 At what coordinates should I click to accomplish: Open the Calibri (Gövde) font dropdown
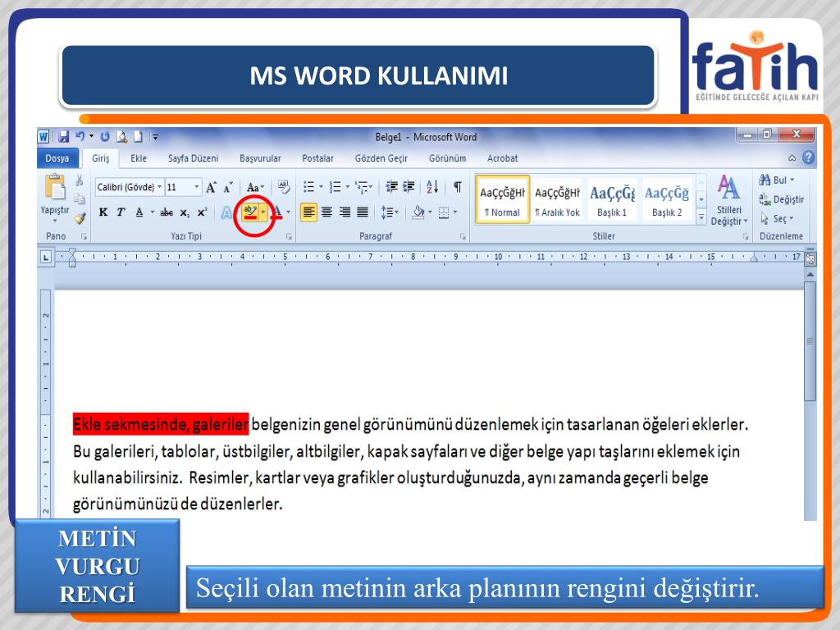coord(159,187)
